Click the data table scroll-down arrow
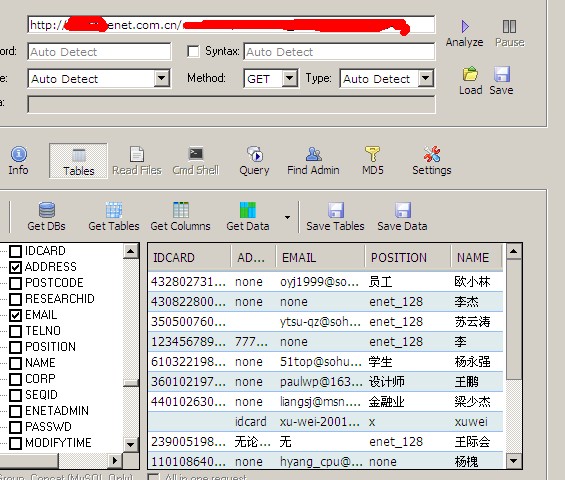The width and height of the screenshot is (565, 480). coord(513,461)
